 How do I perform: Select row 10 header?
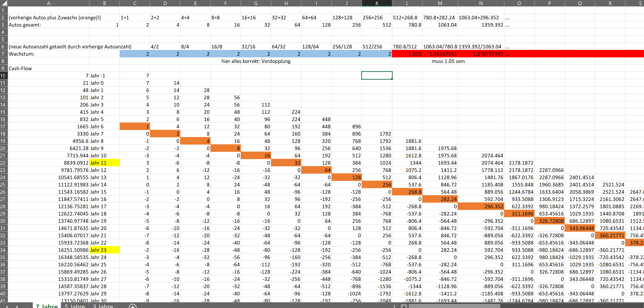coord(3,76)
